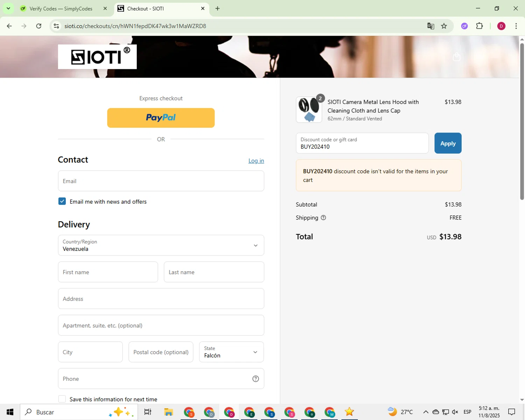
Task: Open the shopping bag cart icon
Action: click(456, 57)
